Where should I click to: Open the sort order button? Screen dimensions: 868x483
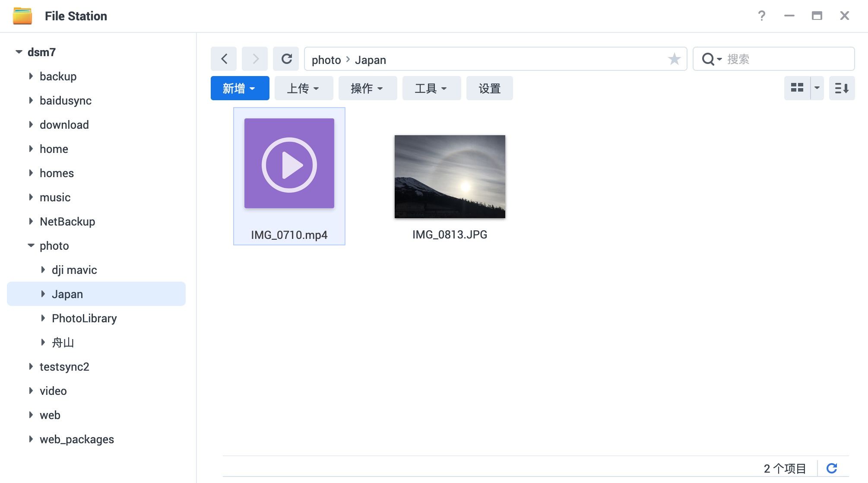842,88
